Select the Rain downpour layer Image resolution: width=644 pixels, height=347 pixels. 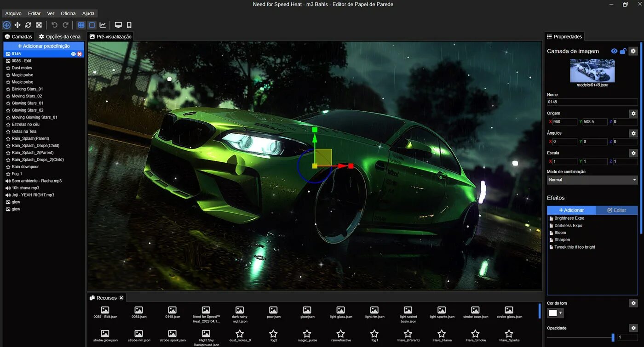coord(44,167)
